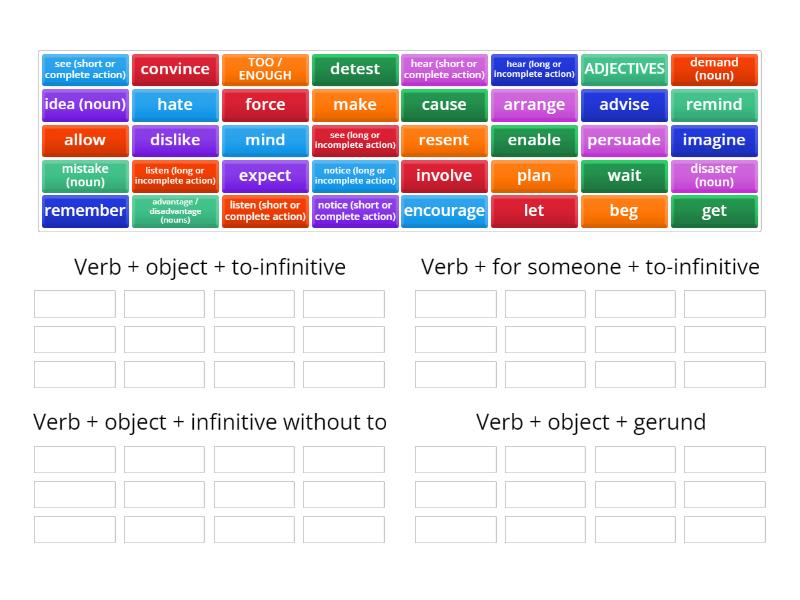The width and height of the screenshot is (800, 600).
Task: Click the 'persuade' tile
Action: tap(624, 140)
